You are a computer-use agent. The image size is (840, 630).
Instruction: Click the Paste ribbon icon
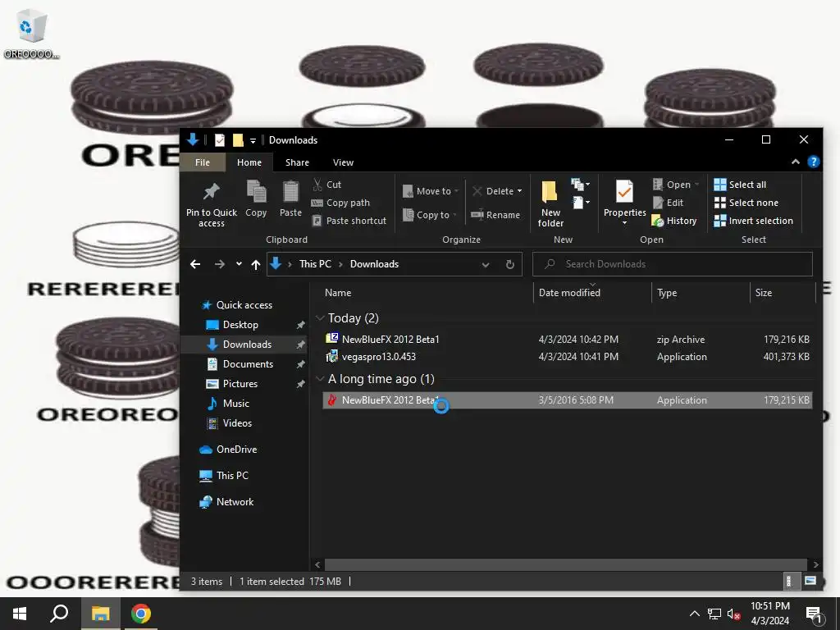290,199
